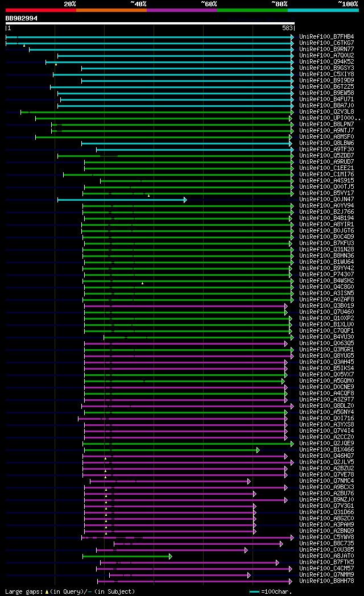Image resolution: width=364 pixels, height=596 pixels.
Task: Click the UniRef100_B5VY17 label
Action: click(x=326, y=193)
